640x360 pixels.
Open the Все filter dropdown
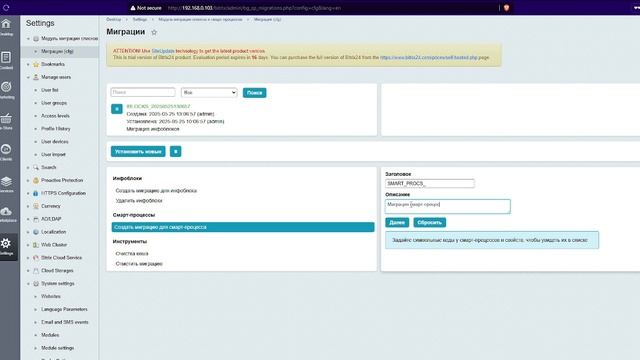pyautogui.click(x=209, y=93)
